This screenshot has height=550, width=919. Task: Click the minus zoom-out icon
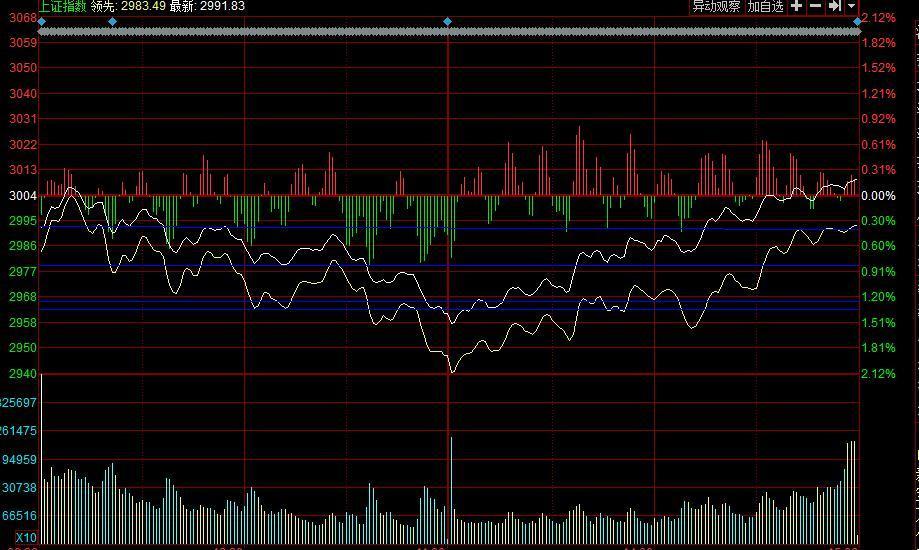click(x=815, y=6)
